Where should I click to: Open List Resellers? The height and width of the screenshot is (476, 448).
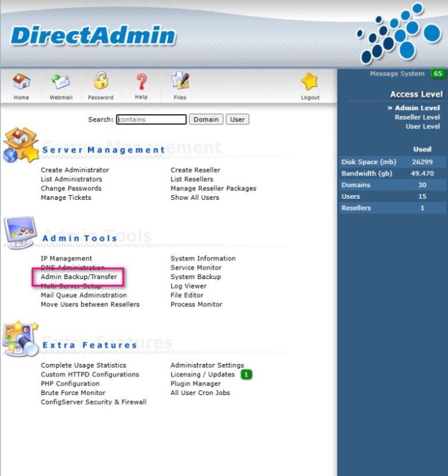tap(192, 179)
